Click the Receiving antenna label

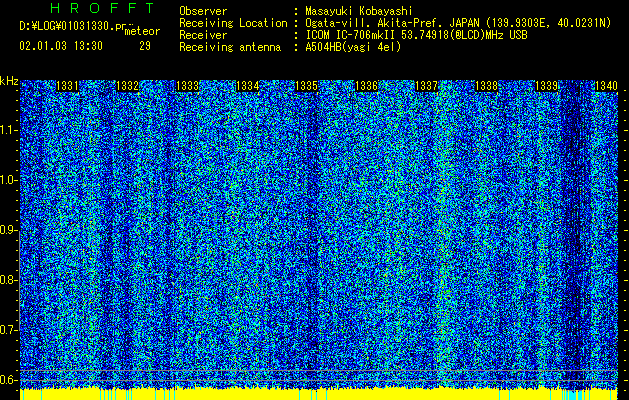coord(230,47)
